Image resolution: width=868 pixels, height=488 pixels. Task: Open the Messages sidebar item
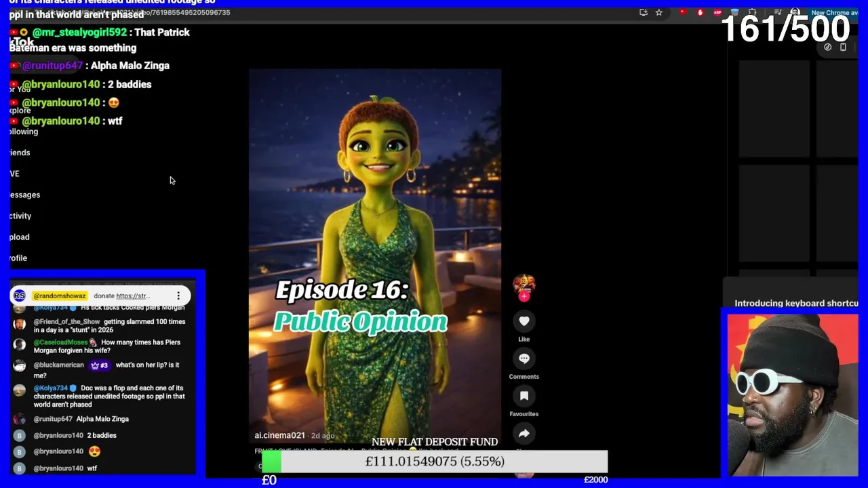pyautogui.click(x=24, y=195)
